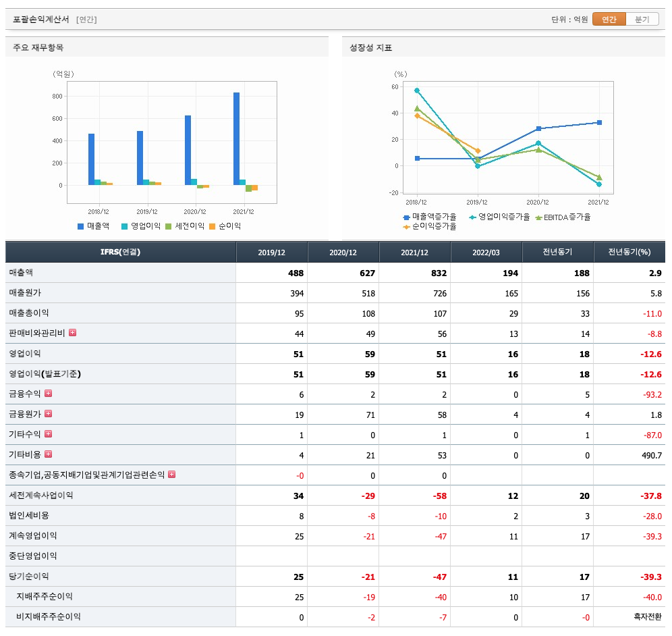Viewport: 672px width, 636px height.
Task: Click the 490.7 기타비용 percentage value
Action: point(652,456)
